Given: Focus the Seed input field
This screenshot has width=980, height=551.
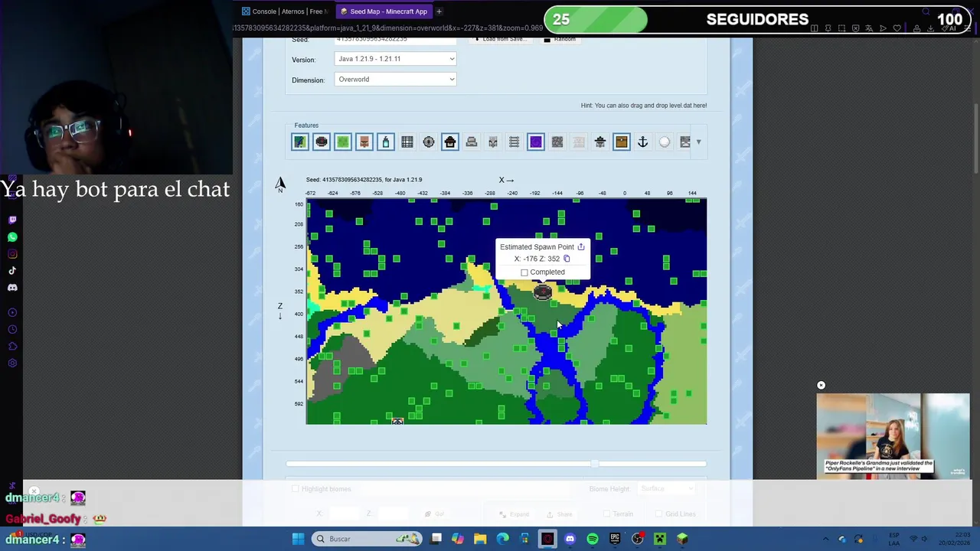Looking at the screenshot, I should click(395, 39).
